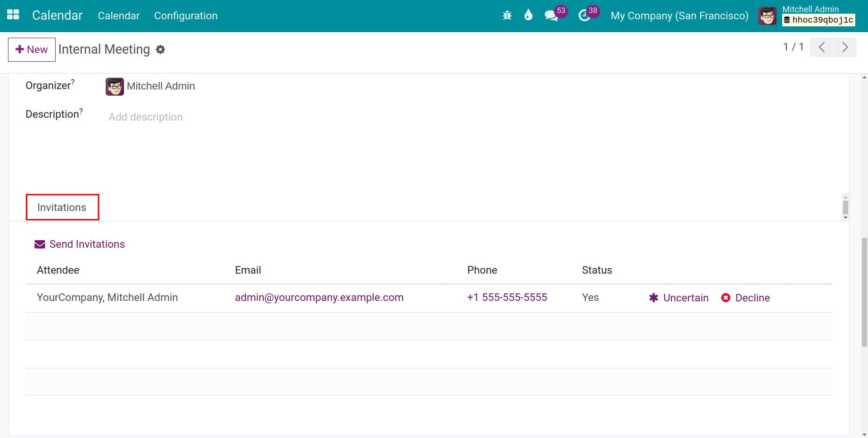Image resolution: width=868 pixels, height=438 pixels.
Task: Go to previous record with left arrow
Action: (x=821, y=47)
